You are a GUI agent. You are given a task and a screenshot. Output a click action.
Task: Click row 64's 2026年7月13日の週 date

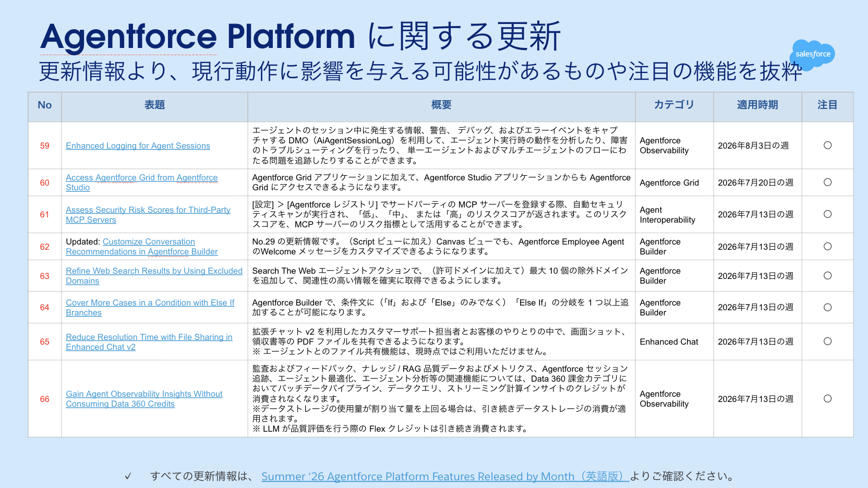(x=755, y=308)
